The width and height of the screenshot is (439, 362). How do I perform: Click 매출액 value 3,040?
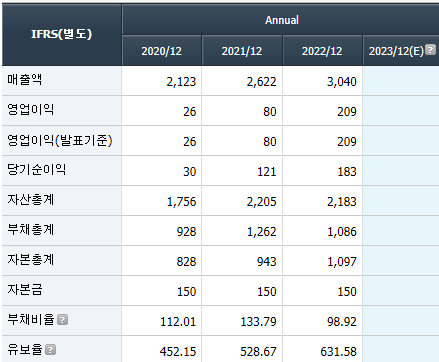tap(342, 82)
